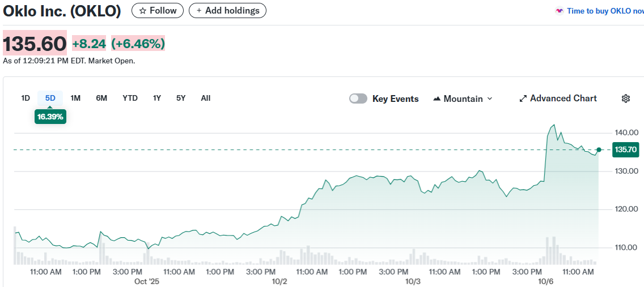Image resolution: width=644 pixels, height=287 pixels.
Task: Toggle the Key Events switch
Action: pyautogui.click(x=358, y=98)
